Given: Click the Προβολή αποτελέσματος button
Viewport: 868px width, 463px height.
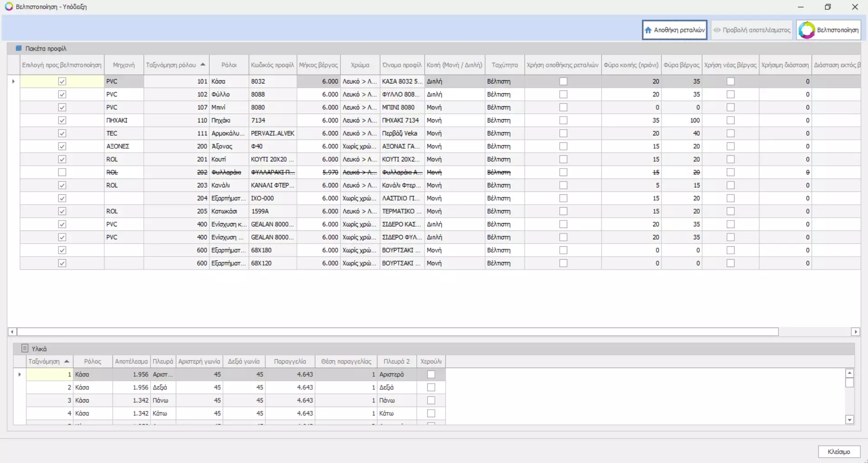Looking at the screenshot, I should tap(752, 30).
